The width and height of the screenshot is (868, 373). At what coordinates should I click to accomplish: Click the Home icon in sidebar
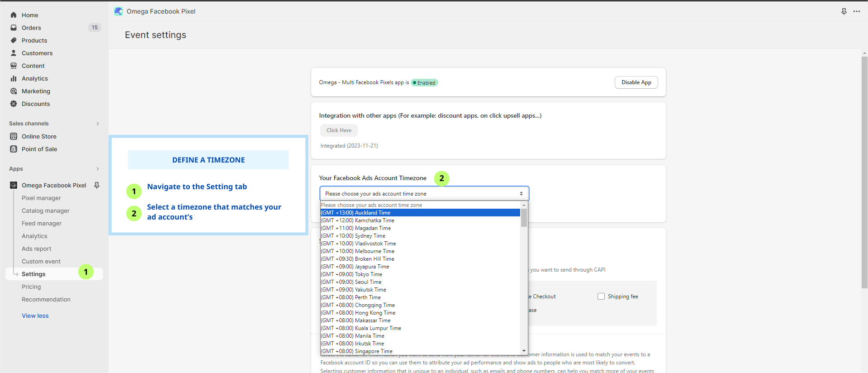pos(14,15)
